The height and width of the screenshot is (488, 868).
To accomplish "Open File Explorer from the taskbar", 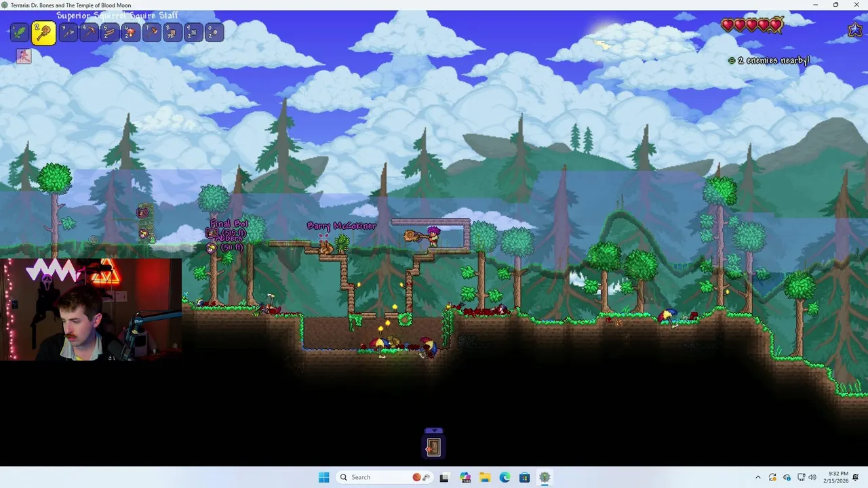I will 485,477.
